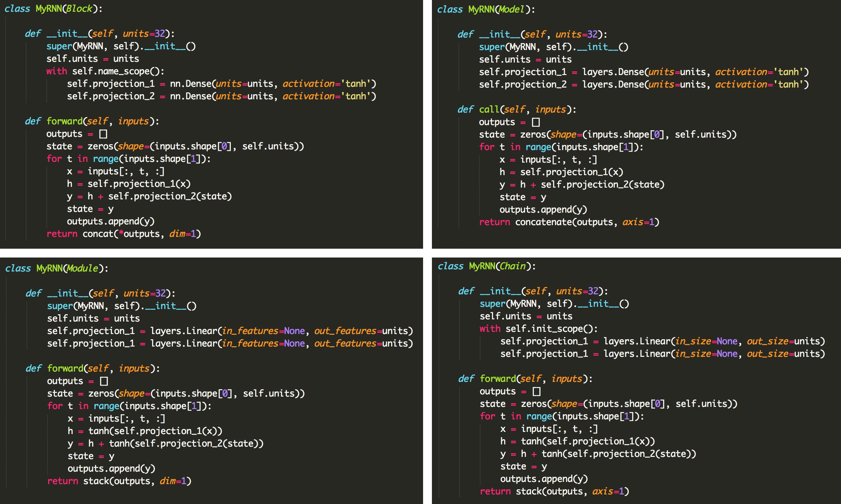Click 'for t in range(inputs.shape[1]):' in Chain
This screenshot has height=504, width=841.
click(x=562, y=416)
